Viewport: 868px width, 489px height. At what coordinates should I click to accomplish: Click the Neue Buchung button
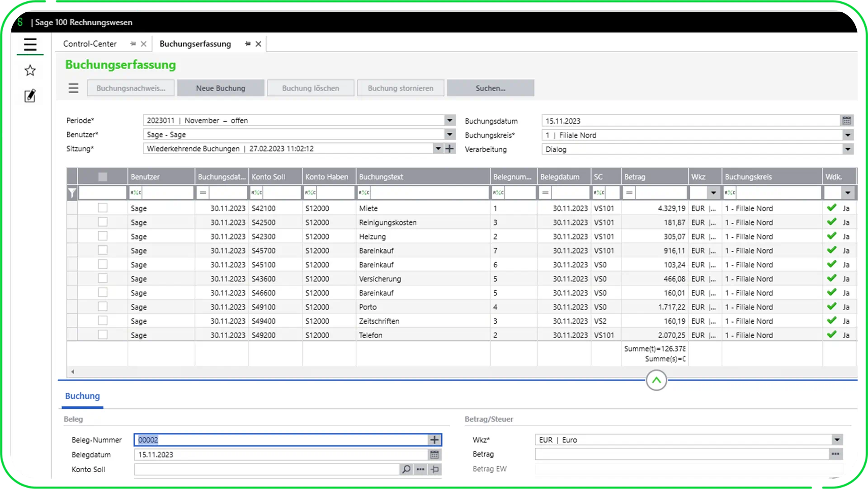point(221,88)
